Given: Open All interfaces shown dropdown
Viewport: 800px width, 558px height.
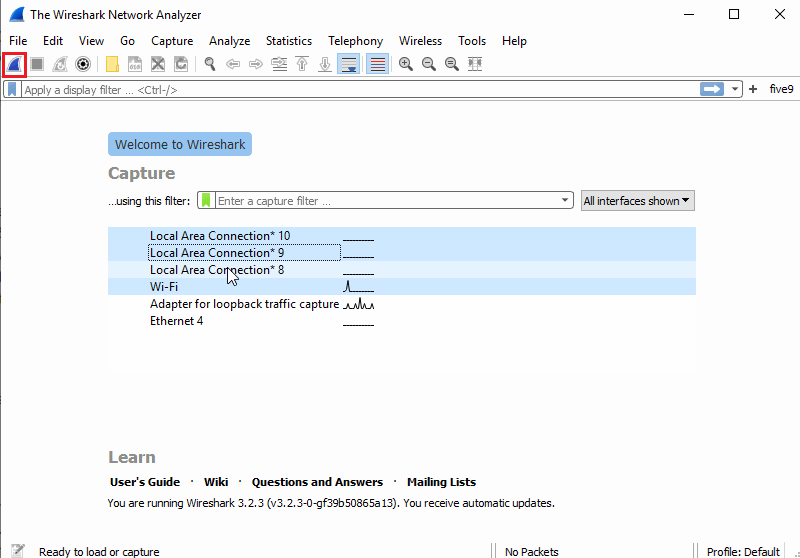Looking at the screenshot, I should pos(638,200).
